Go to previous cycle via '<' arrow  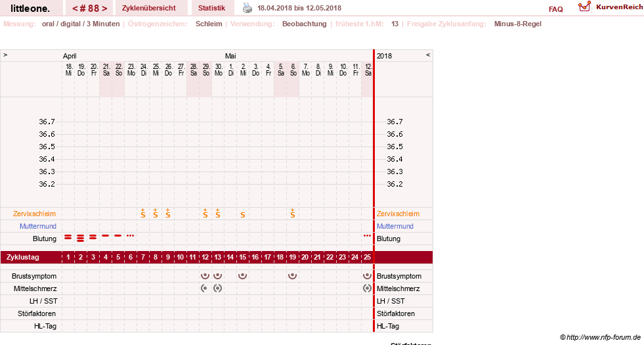tap(75, 9)
